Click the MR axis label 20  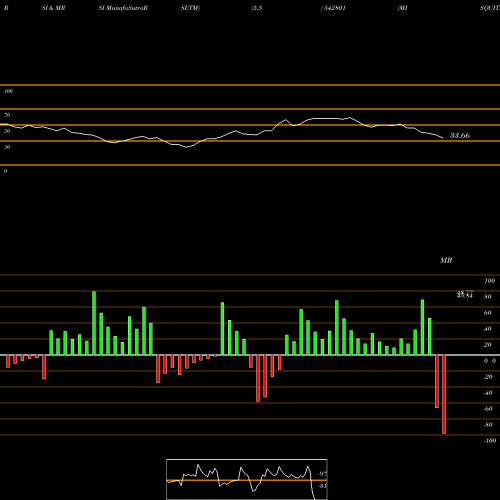pos(488,345)
